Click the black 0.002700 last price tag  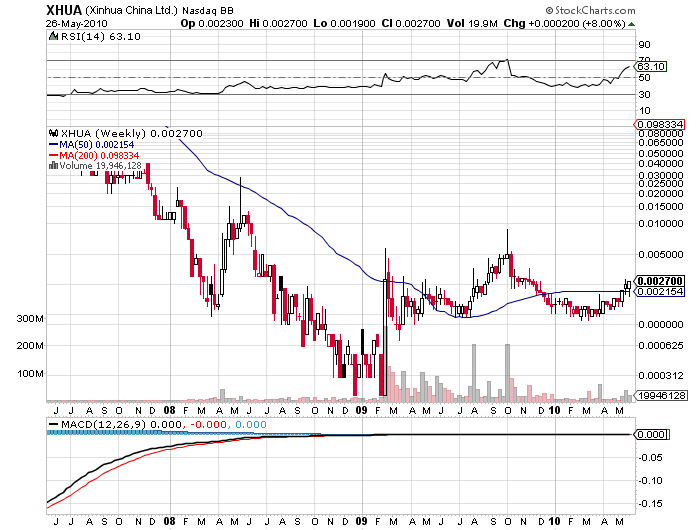660,281
